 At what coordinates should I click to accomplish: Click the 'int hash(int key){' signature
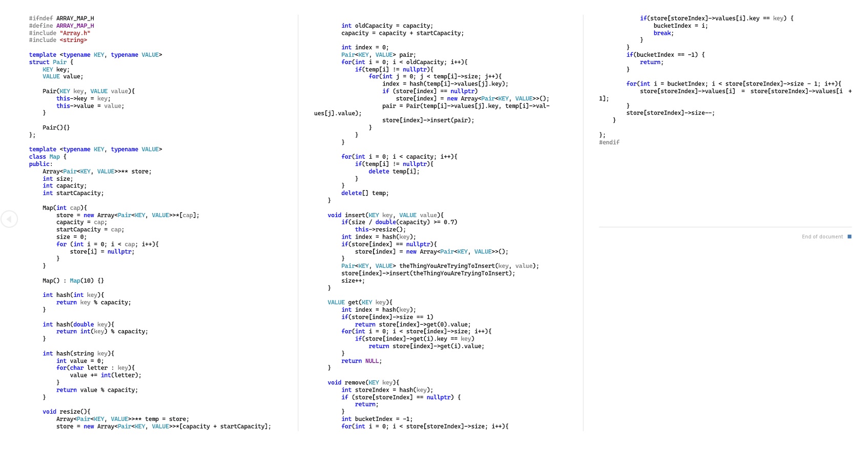tap(73, 295)
